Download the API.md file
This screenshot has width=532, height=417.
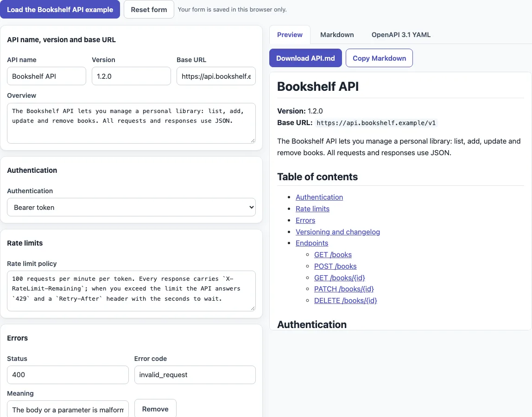pos(305,58)
